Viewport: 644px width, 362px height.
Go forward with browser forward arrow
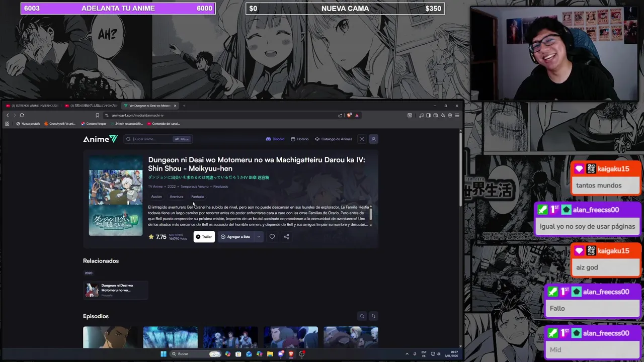14,115
